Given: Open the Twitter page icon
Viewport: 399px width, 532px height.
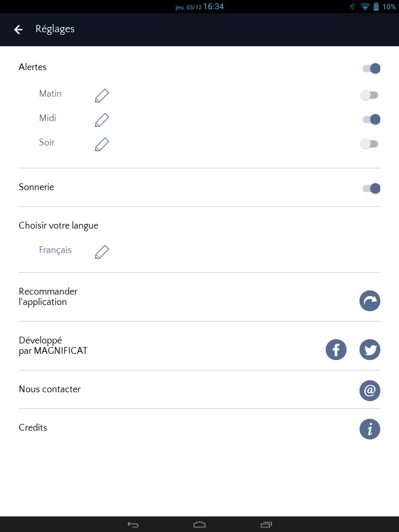Looking at the screenshot, I should point(370,350).
